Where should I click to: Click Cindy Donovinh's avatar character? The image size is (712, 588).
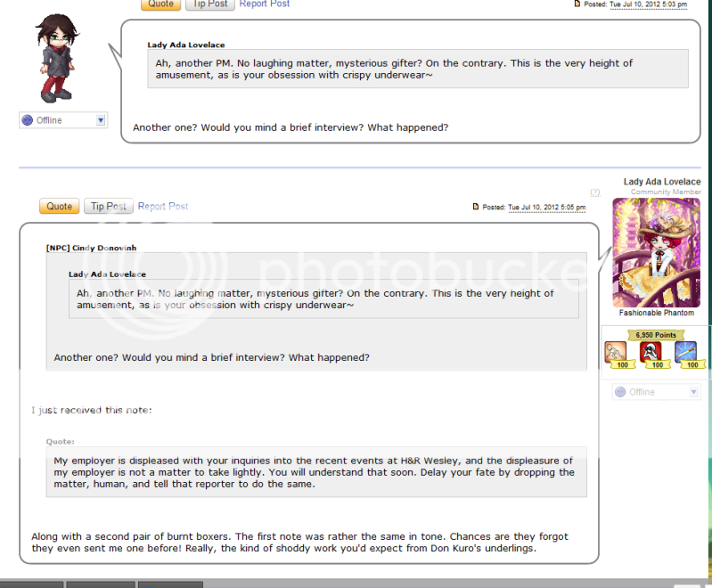point(56,58)
